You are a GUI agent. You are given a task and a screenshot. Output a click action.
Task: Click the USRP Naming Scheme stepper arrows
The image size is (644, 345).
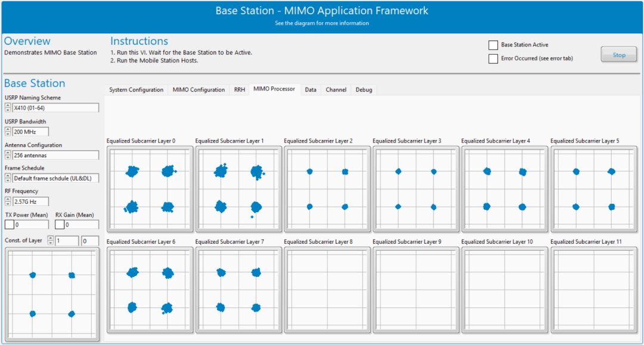click(x=8, y=107)
